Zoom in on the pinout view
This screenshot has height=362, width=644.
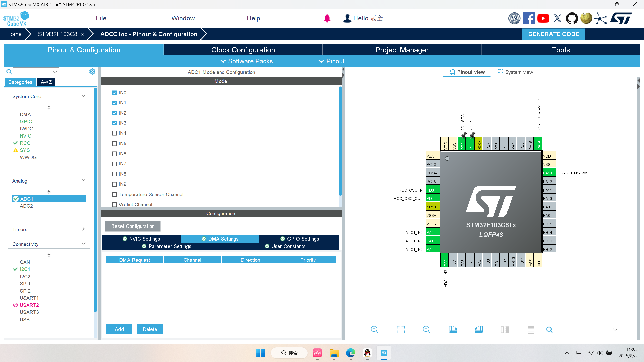(375, 329)
